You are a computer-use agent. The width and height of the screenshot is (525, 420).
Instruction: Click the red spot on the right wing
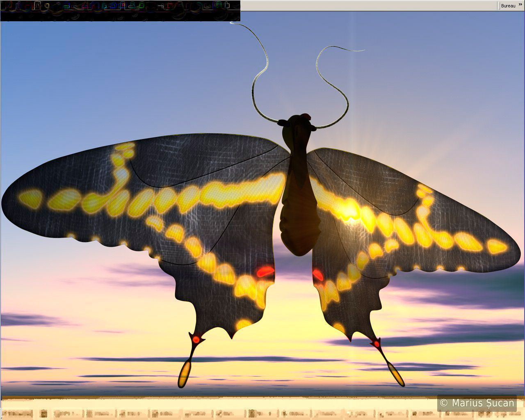[x=318, y=274]
